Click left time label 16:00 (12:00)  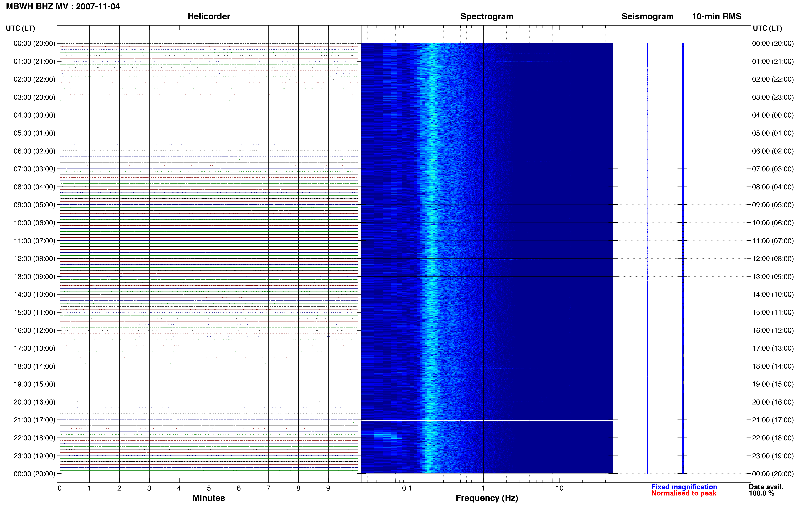point(34,330)
